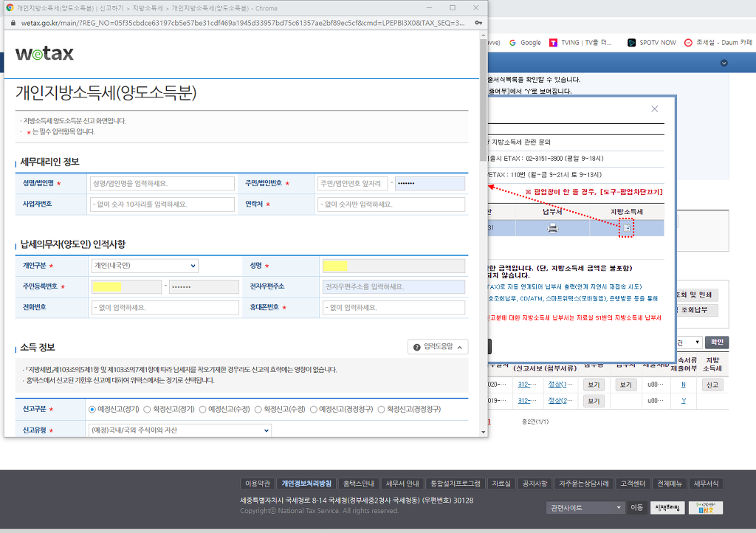Expand the 관련사이트 dropdown in footer

coord(585,508)
